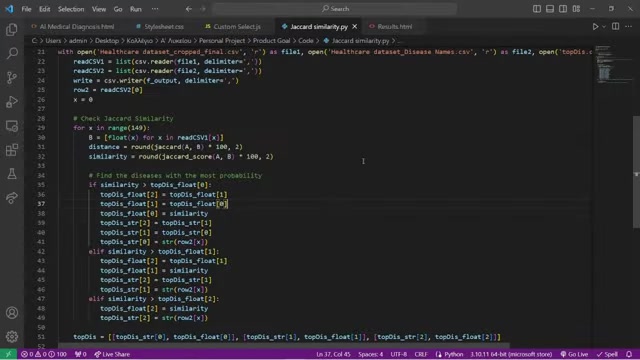The height and width of the screenshot is (360, 640).
Task: Click line number 37 in gutter
Action: [x=41, y=204]
